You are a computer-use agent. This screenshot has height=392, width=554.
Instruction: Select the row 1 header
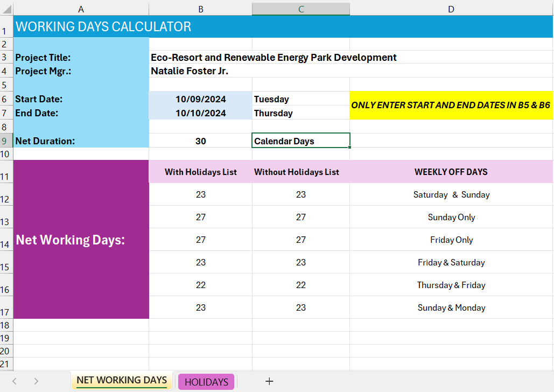tap(6, 26)
